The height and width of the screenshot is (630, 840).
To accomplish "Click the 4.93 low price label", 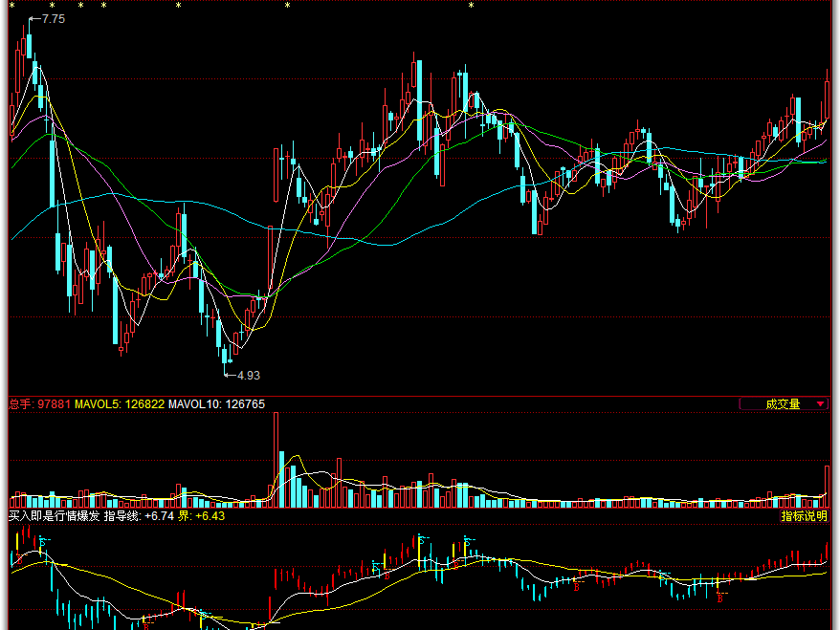I will click(249, 376).
